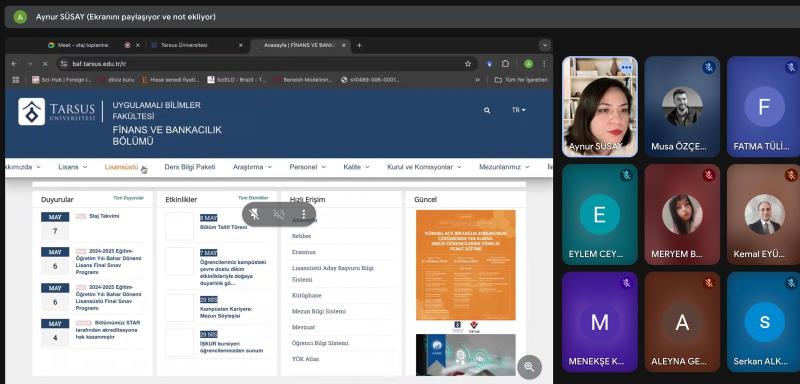Open Kampüsten Kariyere Mezun Söyleşisi event

[x=227, y=313]
